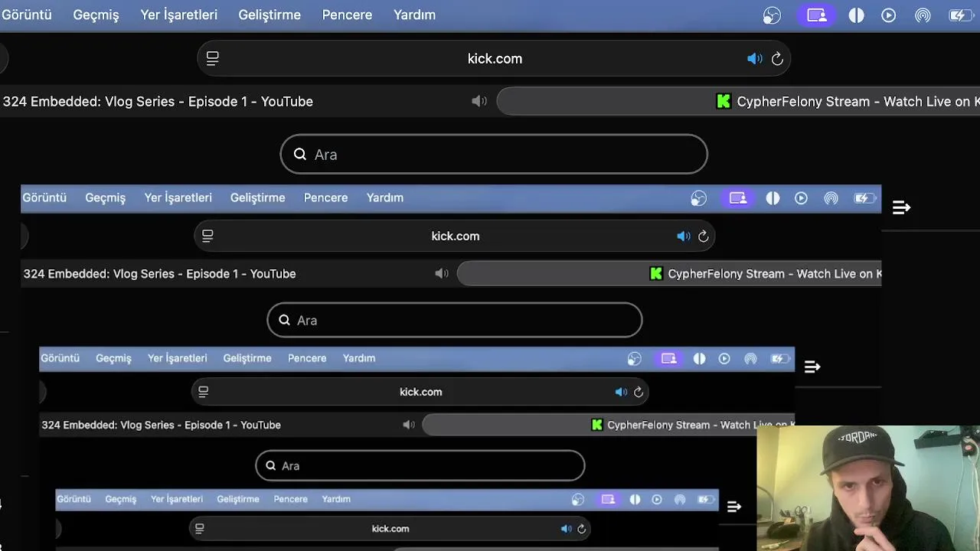Click streamer webcam overlay thumbnail
Screen dimensions: 980x551
[x=868, y=488]
